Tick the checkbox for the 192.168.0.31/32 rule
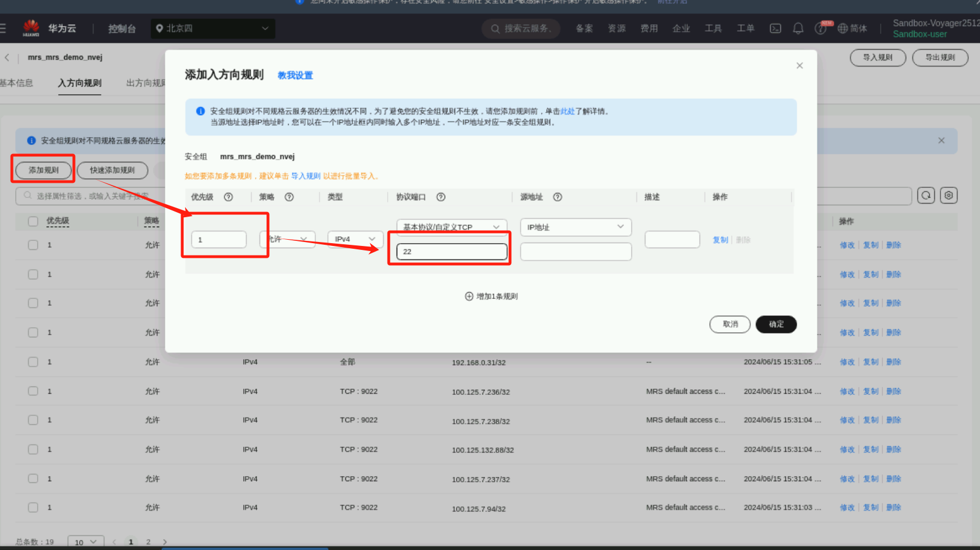980x550 pixels. click(33, 362)
